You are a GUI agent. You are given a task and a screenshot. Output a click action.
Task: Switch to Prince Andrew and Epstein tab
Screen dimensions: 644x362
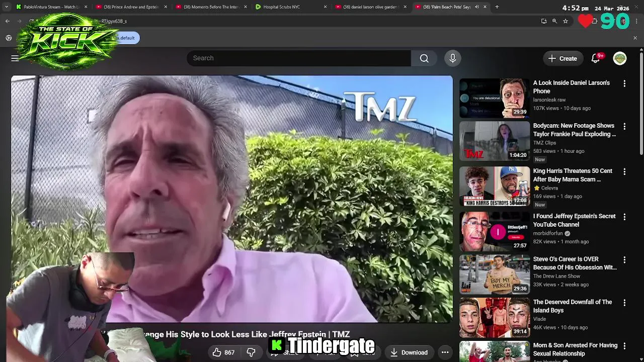click(x=131, y=7)
